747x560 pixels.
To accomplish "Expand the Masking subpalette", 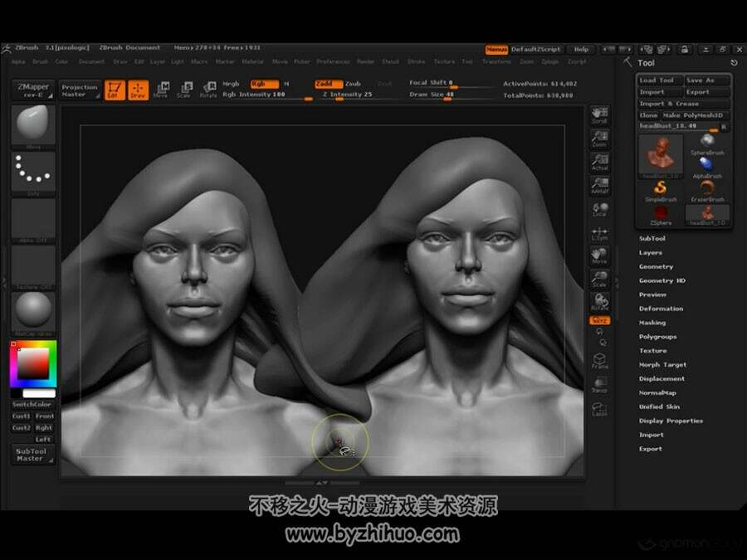I will [x=652, y=323].
